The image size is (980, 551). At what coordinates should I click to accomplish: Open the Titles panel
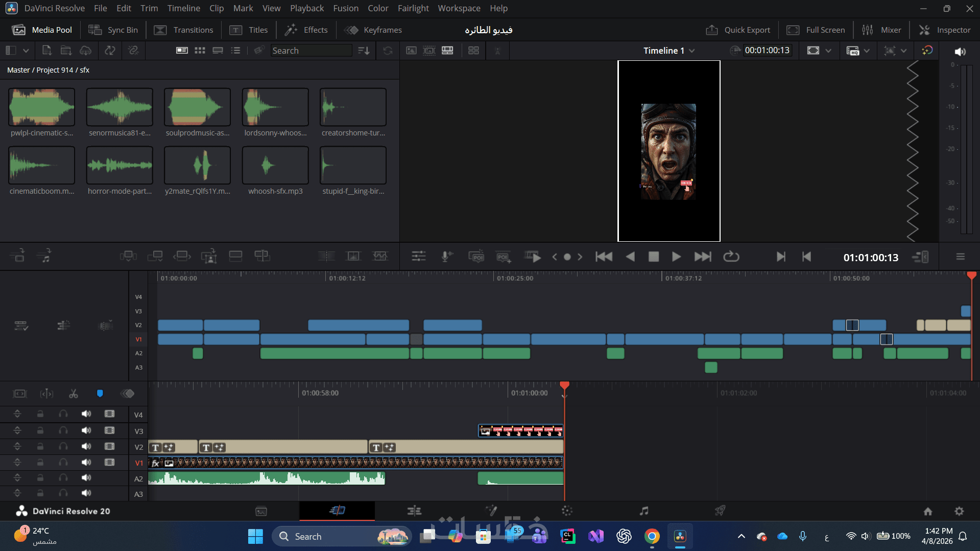click(x=249, y=30)
